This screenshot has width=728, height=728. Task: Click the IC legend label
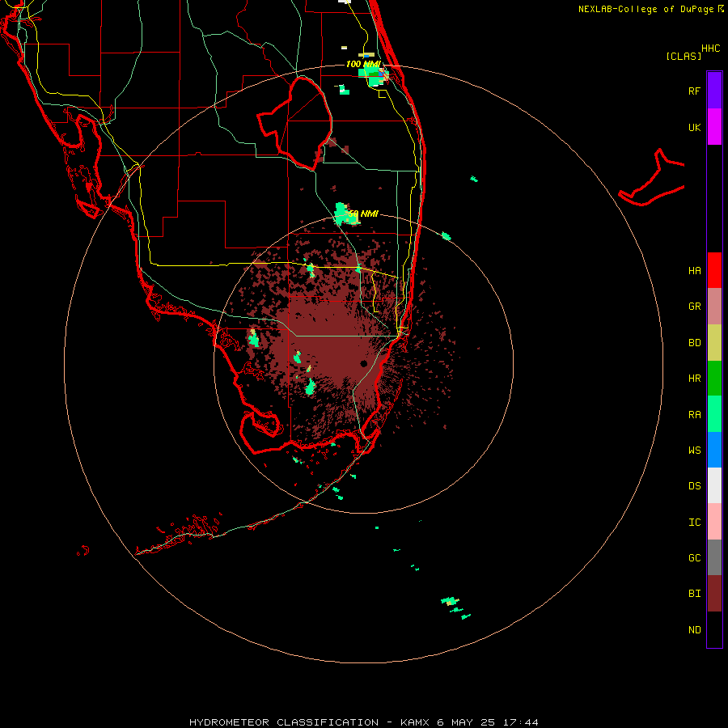coord(694,523)
